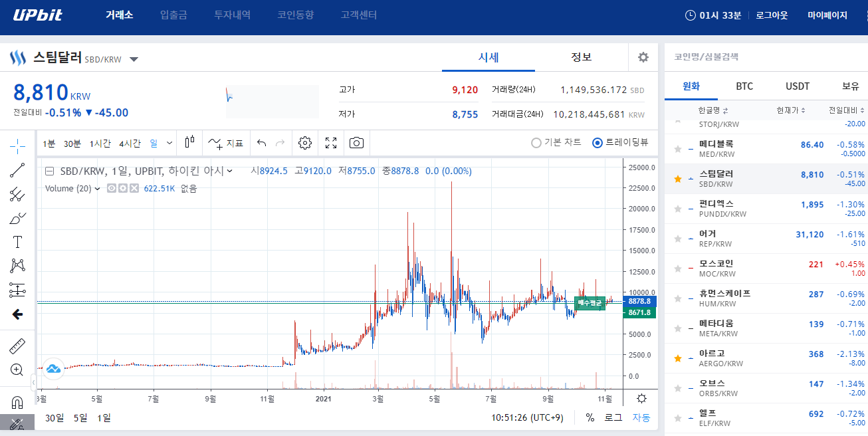The width and height of the screenshot is (868, 436).
Task: Switch to the 시세 tab
Action: 488,57
